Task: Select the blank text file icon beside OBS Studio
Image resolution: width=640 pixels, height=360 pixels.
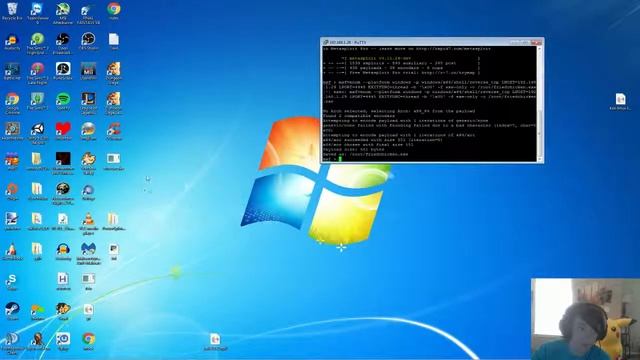Action: (x=113, y=41)
